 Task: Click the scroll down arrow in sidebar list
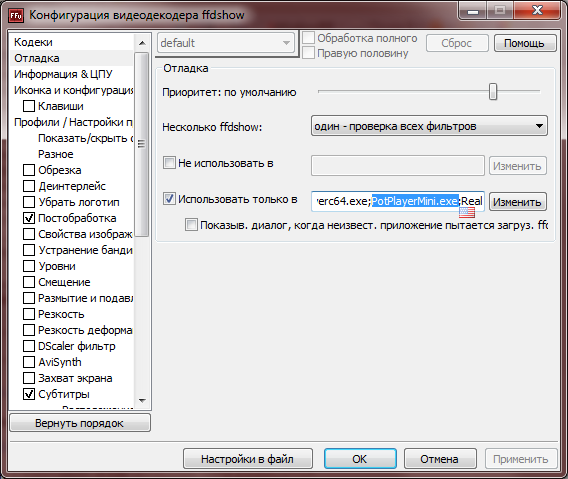click(142, 400)
